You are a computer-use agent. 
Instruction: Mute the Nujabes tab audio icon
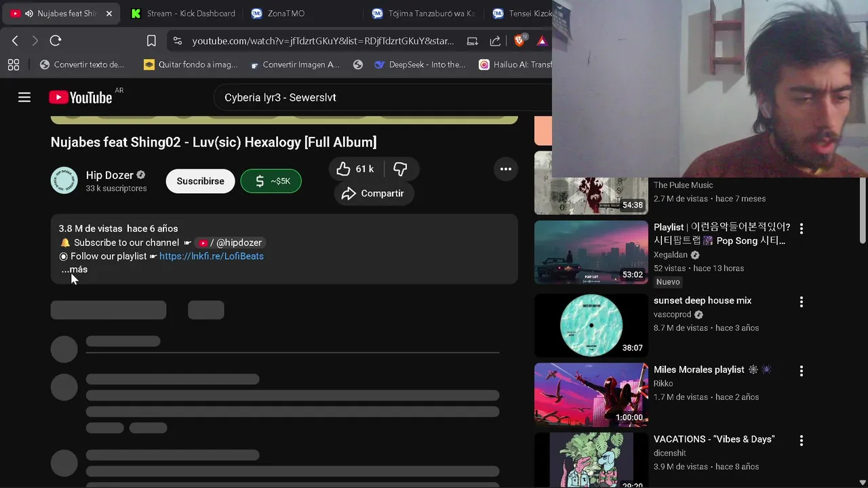(29, 14)
